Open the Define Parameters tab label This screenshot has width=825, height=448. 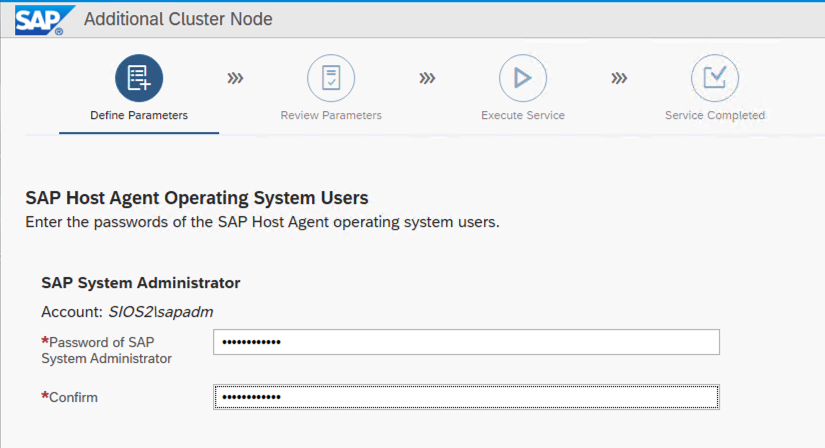(x=139, y=115)
